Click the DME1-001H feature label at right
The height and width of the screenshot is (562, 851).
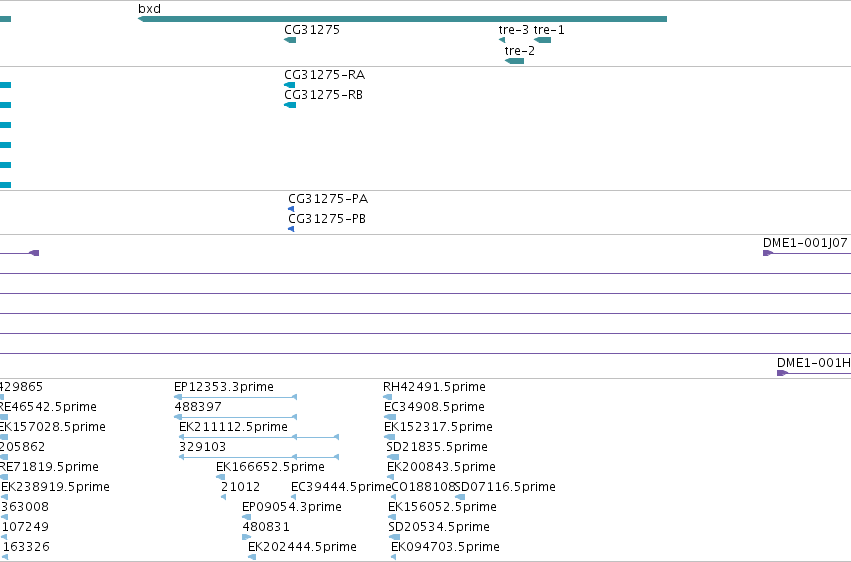[x=814, y=363]
